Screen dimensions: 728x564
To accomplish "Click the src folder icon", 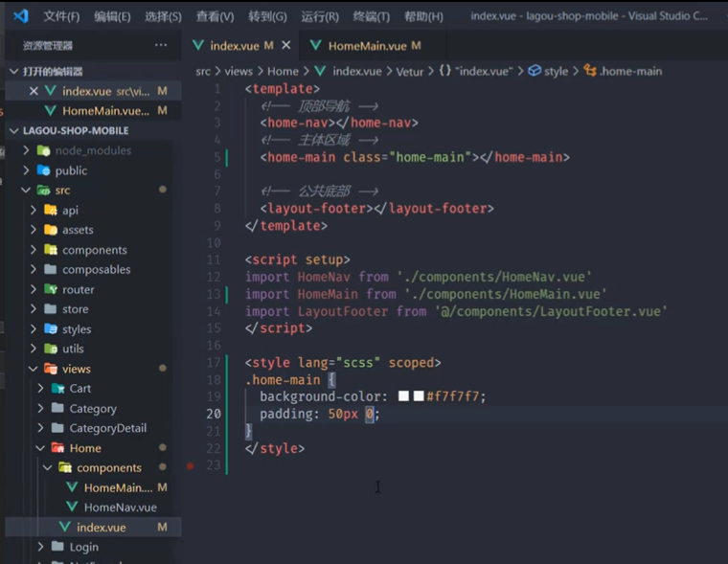I will pos(43,190).
